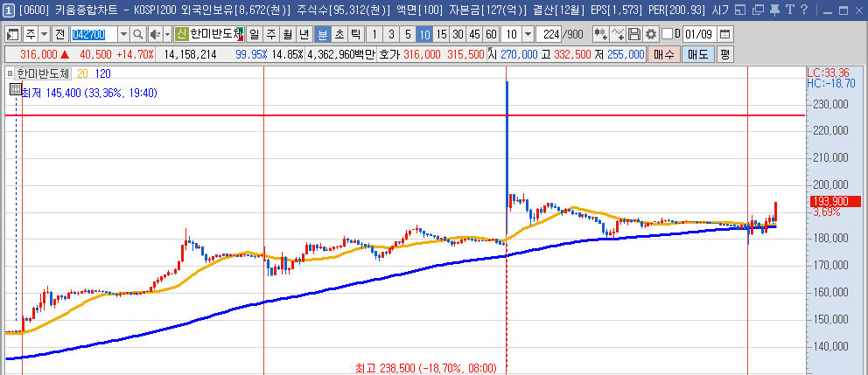
Task: Click the data grid icon on chart
Action: (x=15, y=90)
